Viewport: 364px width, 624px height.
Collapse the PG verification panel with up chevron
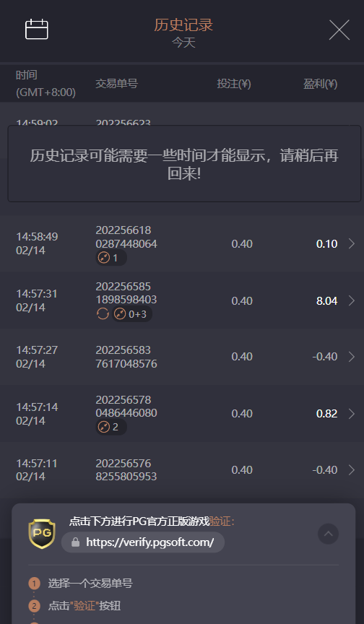(328, 534)
